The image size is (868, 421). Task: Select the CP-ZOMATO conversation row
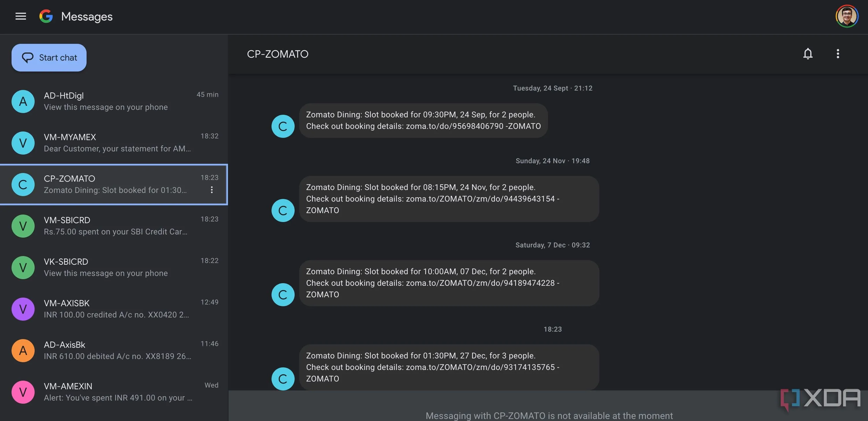pos(114,185)
